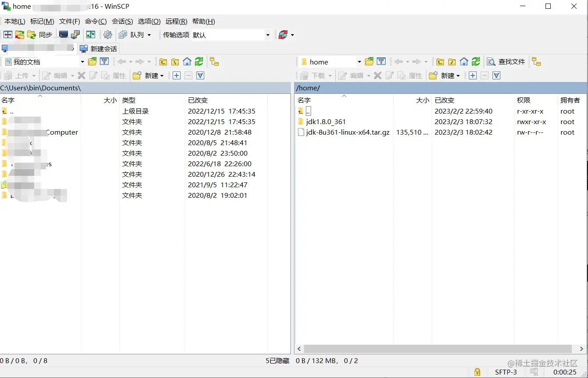
Task: Toggle the 队列 queue button
Action: [131, 35]
